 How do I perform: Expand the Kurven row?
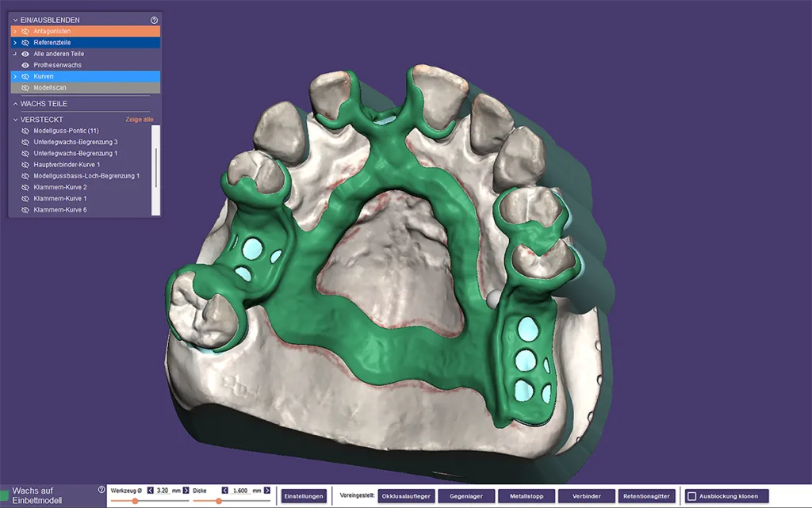coord(15,77)
